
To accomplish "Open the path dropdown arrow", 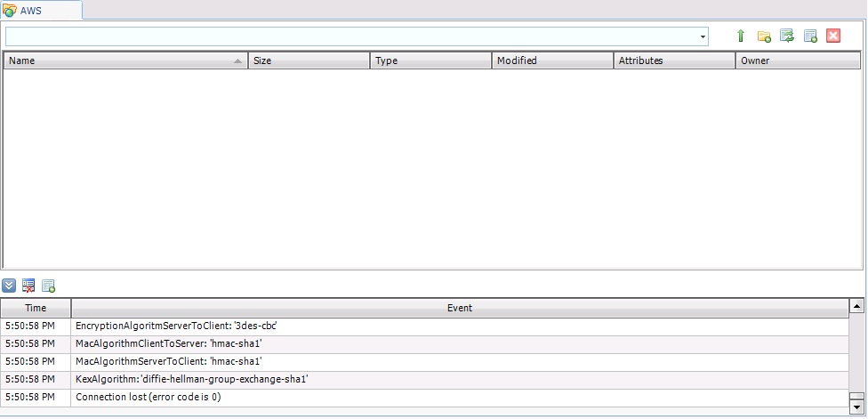I will pyautogui.click(x=703, y=37).
